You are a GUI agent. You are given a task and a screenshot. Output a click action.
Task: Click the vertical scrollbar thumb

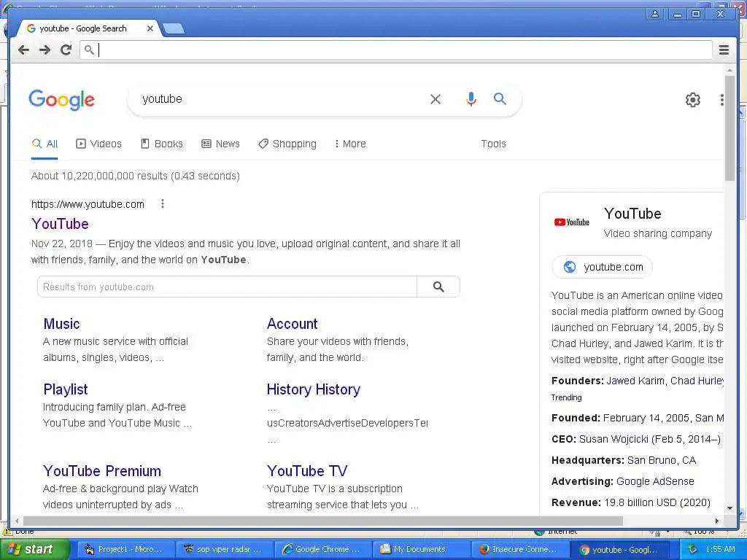coord(729,128)
